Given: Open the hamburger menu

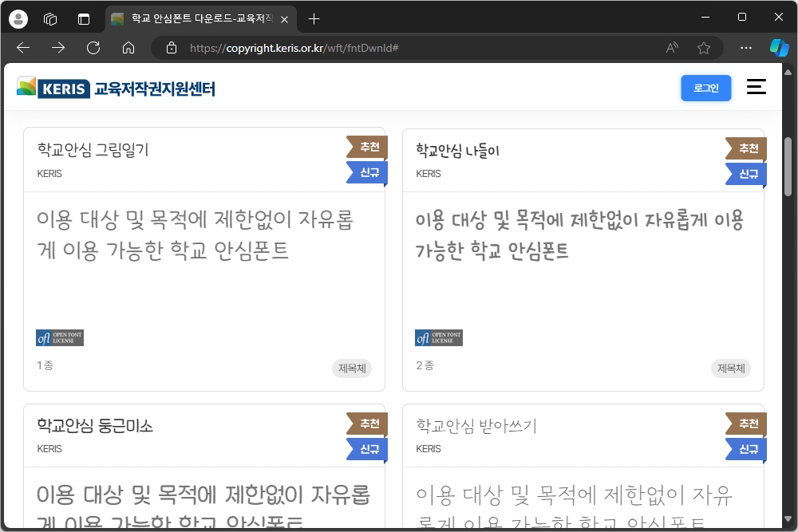Looking at the screenshot, I should pos(757,86).
